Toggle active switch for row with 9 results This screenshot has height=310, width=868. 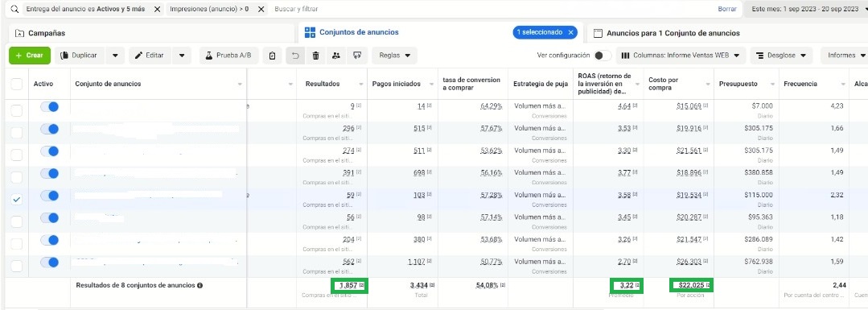tap(49, 107)
